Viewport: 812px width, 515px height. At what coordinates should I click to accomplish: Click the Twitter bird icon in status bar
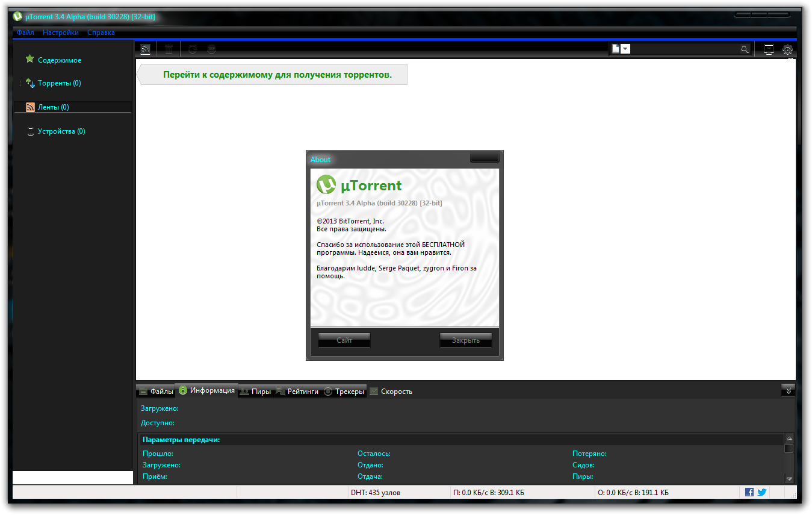762,492
